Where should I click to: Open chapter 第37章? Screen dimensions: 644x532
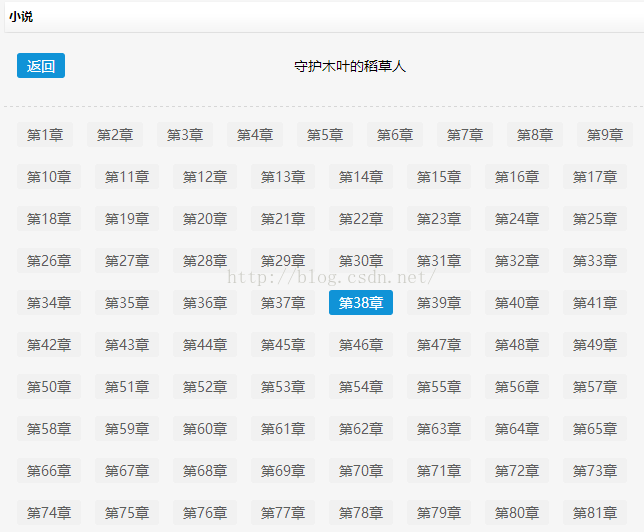pos(283,302)
